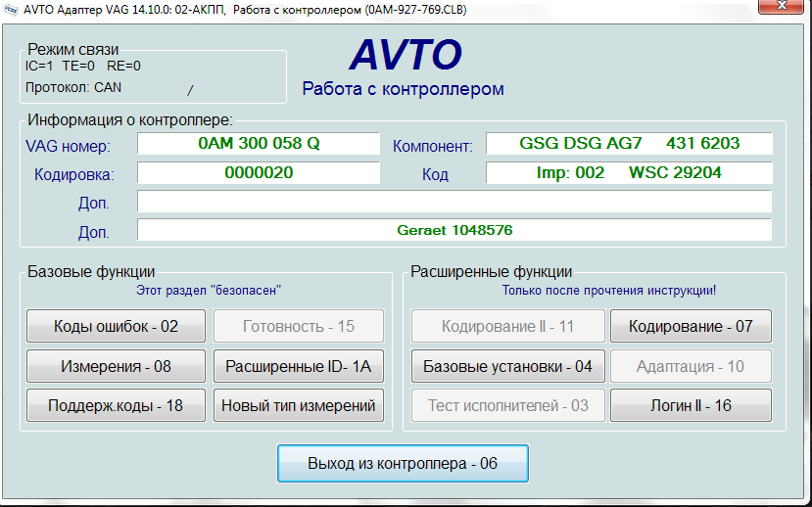This screenshot has width=812, height=507.
Task: Click the disabled Готовность - 15 button
Action: pyautogui.click(x=299, y=326)
